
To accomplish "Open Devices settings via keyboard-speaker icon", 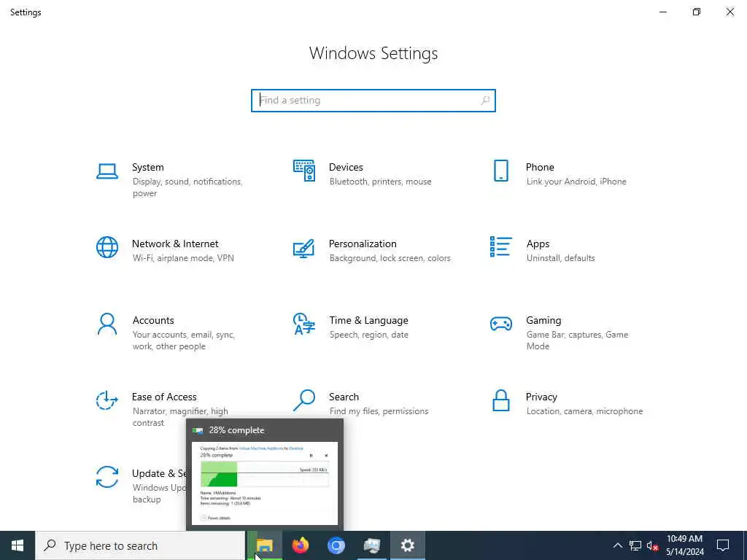I will pyautogui.click(x=304, y=171).
